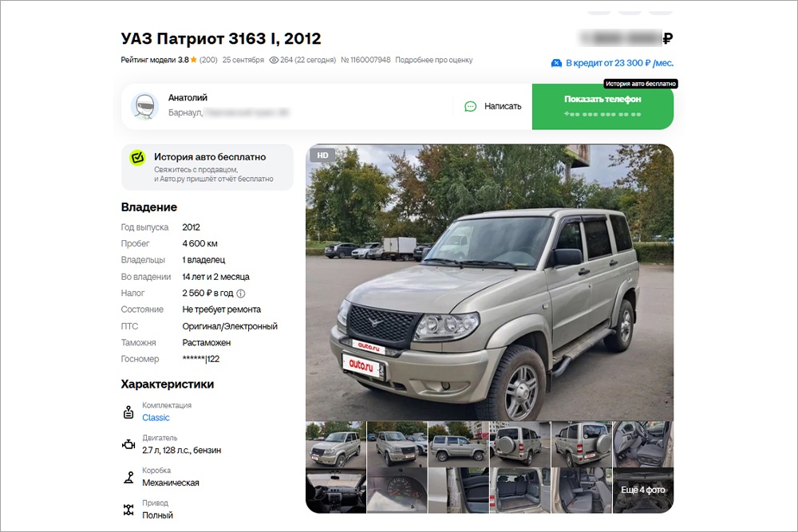Click the car credit icon
This screenshot has height=532, width=798.
click(x=556, y=63)
